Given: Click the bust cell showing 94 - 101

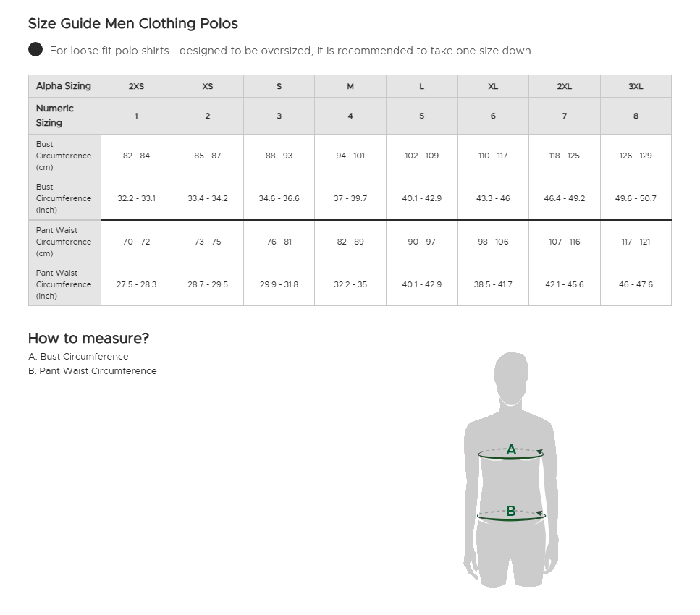Looking at the screenshot, I should pos(350,156).
